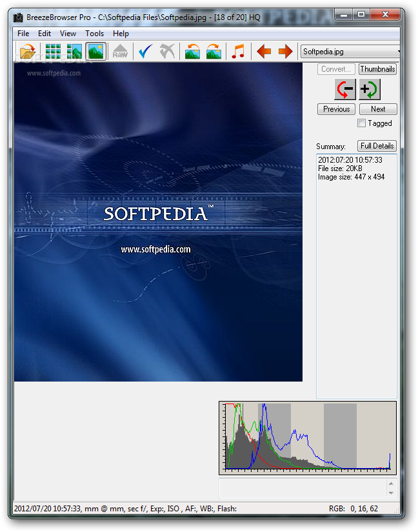
Task: Tag image with the blue checkmark icon
Action: pyautogui.click(x=146, y=52)
